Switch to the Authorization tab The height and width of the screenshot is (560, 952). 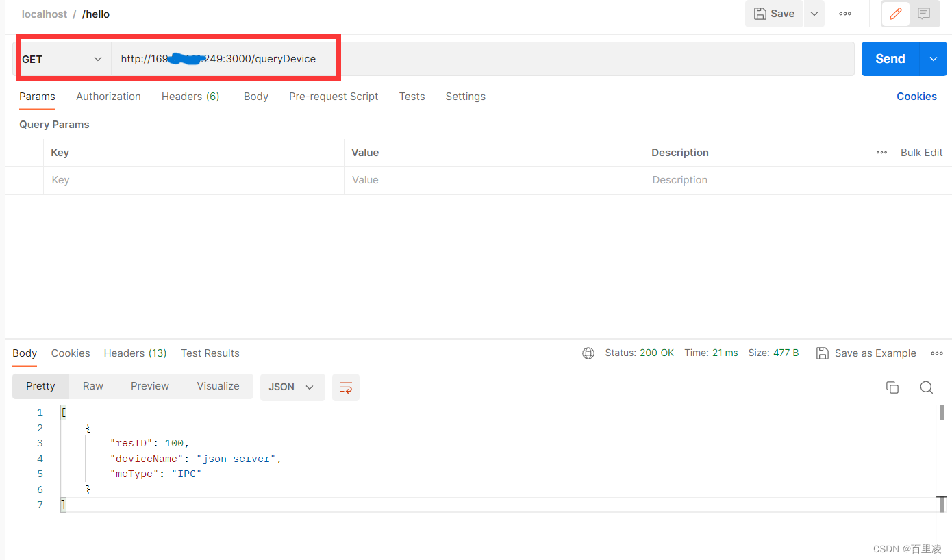pyautogui.click(x=108, y=97)
